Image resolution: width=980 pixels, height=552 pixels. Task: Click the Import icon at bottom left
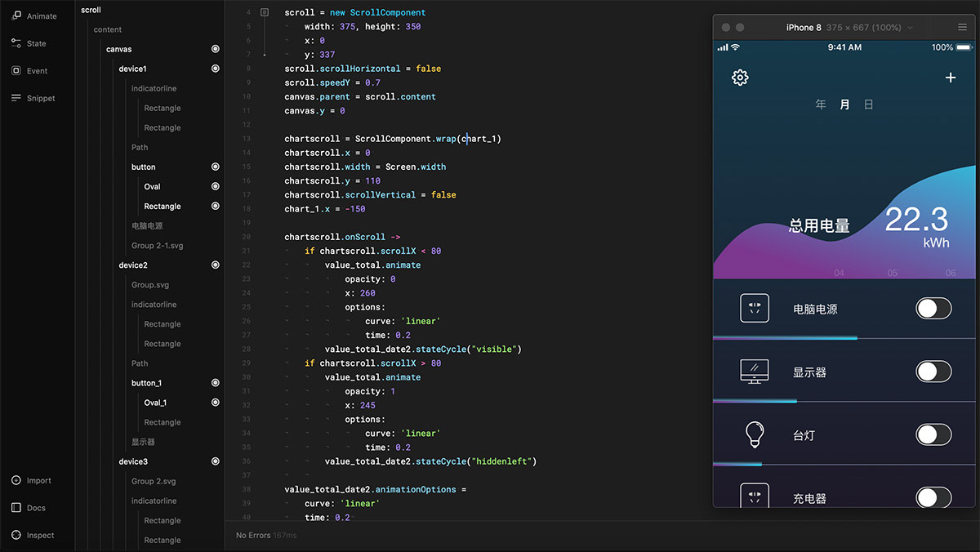click(x=16, y=481)
